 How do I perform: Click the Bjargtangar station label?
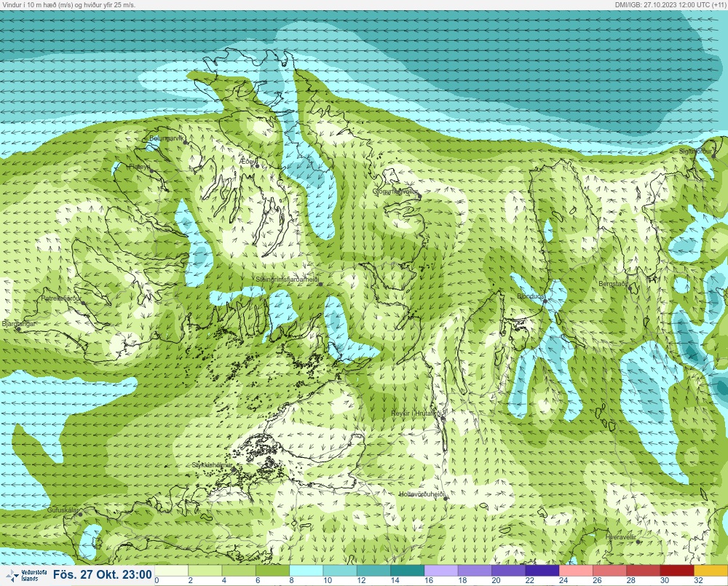19,324
